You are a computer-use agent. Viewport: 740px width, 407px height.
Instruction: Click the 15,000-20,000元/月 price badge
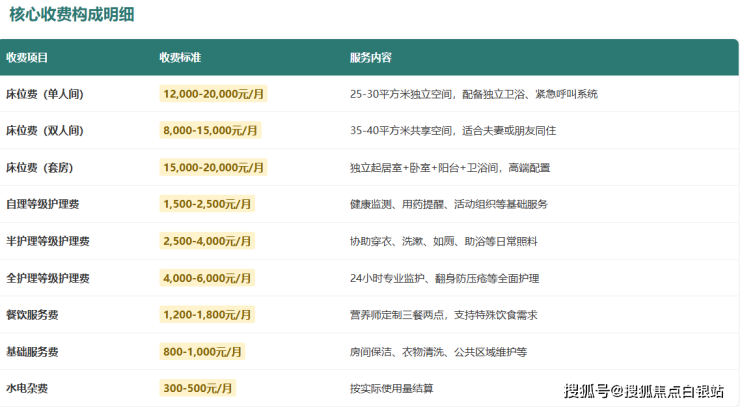[212, 167]
